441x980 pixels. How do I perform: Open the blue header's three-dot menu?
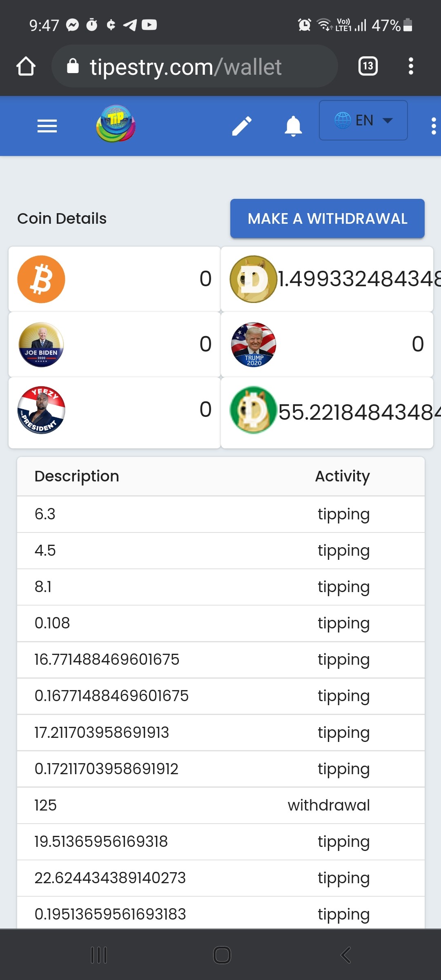(434, 126)
